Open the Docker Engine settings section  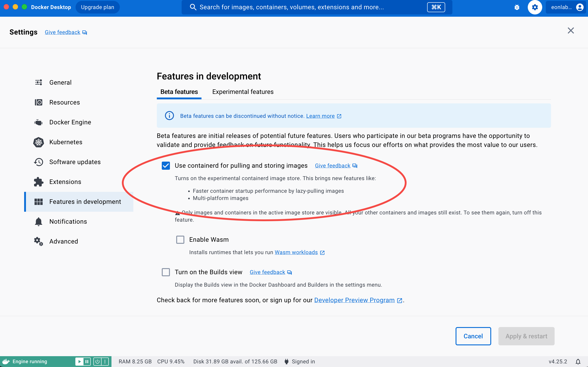point(70,122)
